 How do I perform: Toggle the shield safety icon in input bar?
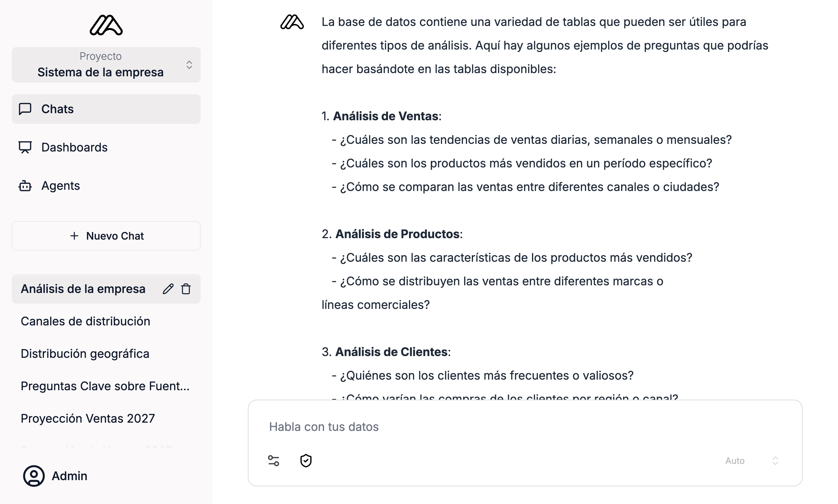tap(306, 461)
